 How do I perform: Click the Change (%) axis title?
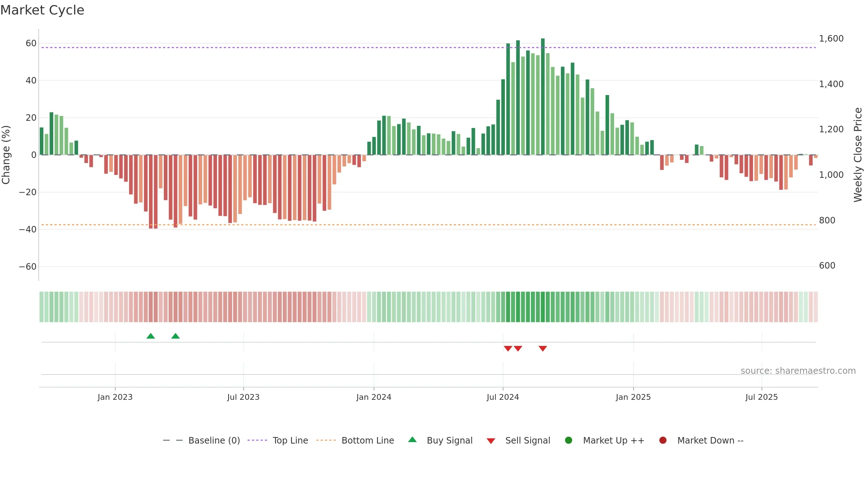coord(6,155)
